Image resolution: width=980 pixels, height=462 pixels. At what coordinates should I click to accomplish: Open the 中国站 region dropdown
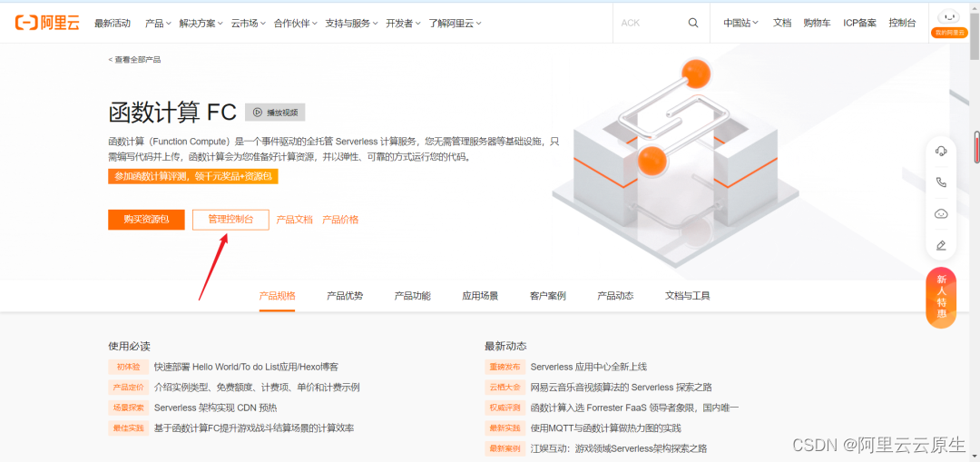tap(740, 23)
